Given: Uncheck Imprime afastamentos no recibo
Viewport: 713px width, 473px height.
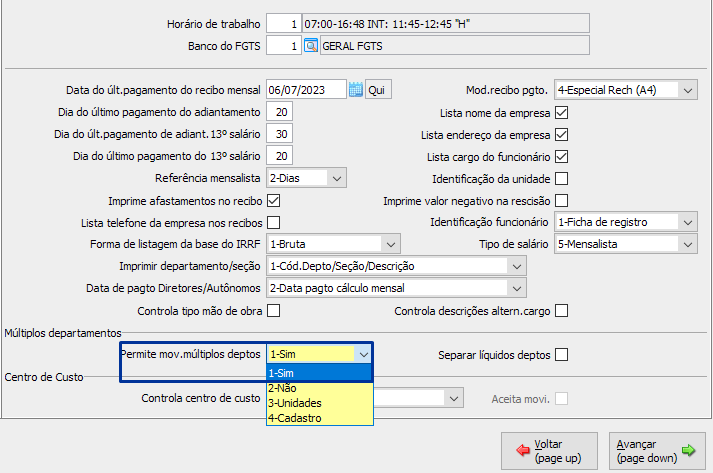Looking at the screenshot, I should pos(274,201).
